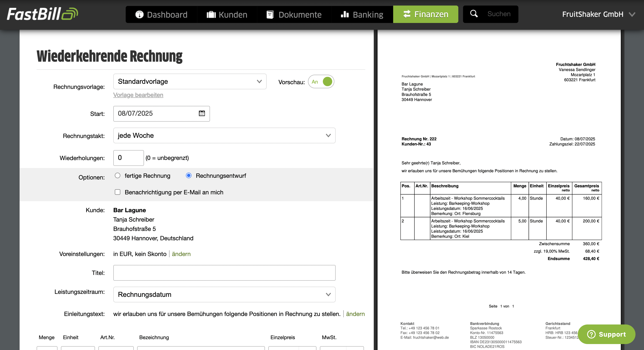Click the Vorlage bearbeiten link
This screenshot has height=350, width=644.
138,95
